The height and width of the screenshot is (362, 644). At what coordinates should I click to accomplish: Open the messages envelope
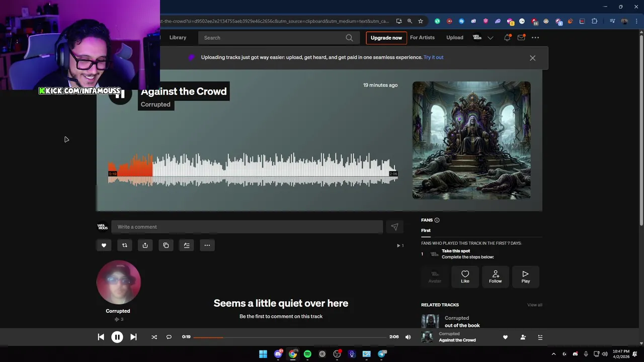tap(521, 38)
